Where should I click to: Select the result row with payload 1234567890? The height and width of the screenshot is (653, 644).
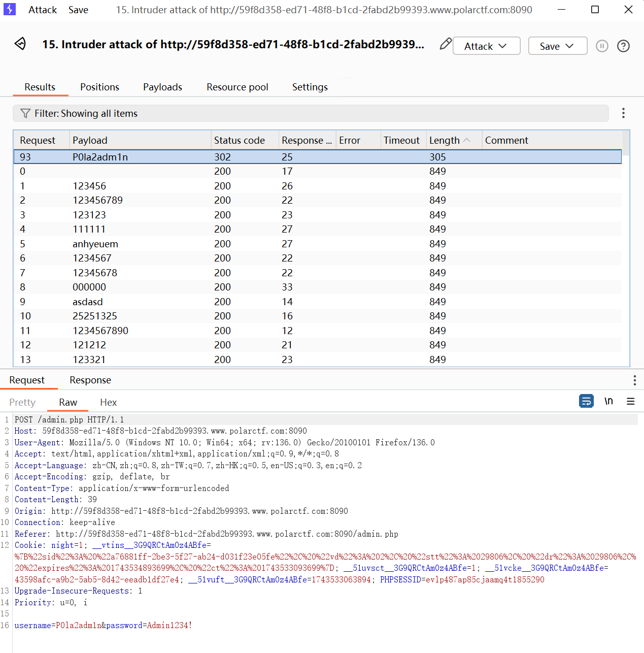click(318, 331)
